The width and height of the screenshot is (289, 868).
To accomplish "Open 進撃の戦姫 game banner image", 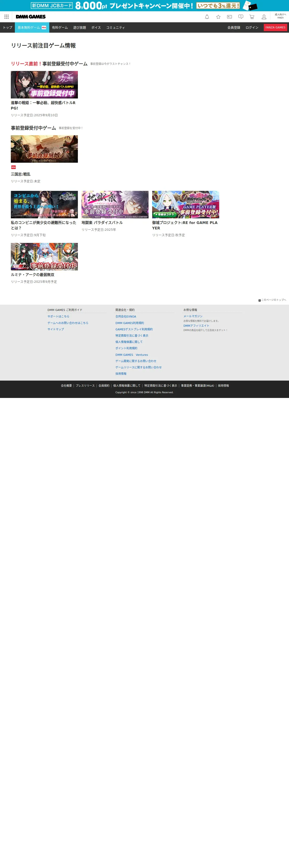I will [x=44, y=85].
